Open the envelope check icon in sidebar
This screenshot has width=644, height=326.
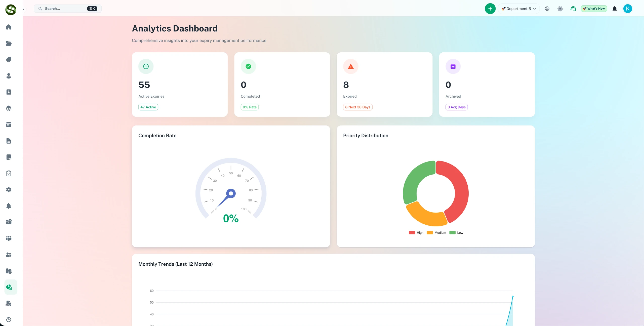click(9, 222)
